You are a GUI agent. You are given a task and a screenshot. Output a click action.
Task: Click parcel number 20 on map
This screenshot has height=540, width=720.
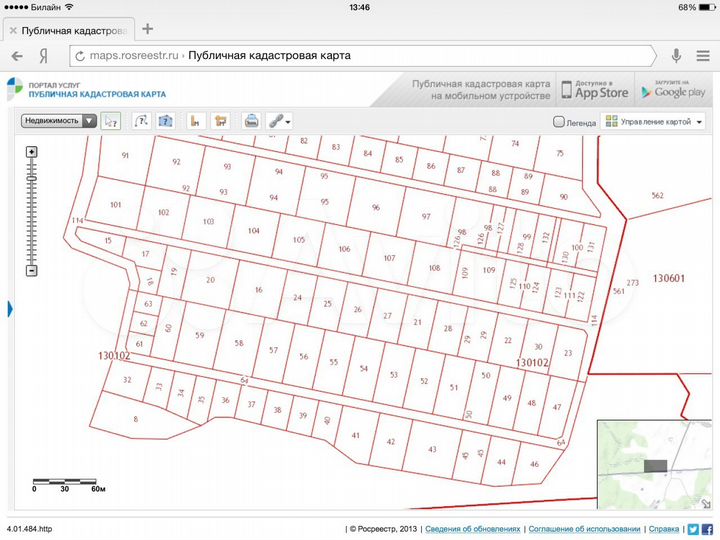click(x=210, y=280)
